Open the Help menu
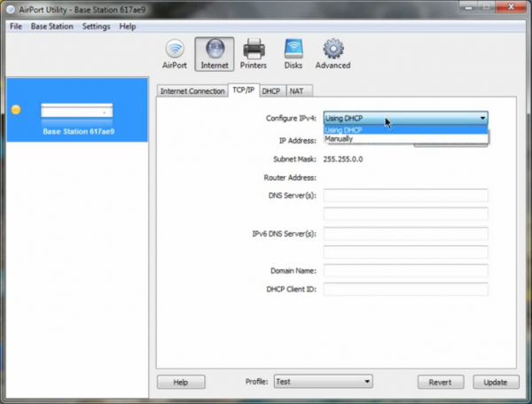Screen dimensions: 532x404 [x=128, y=27]
